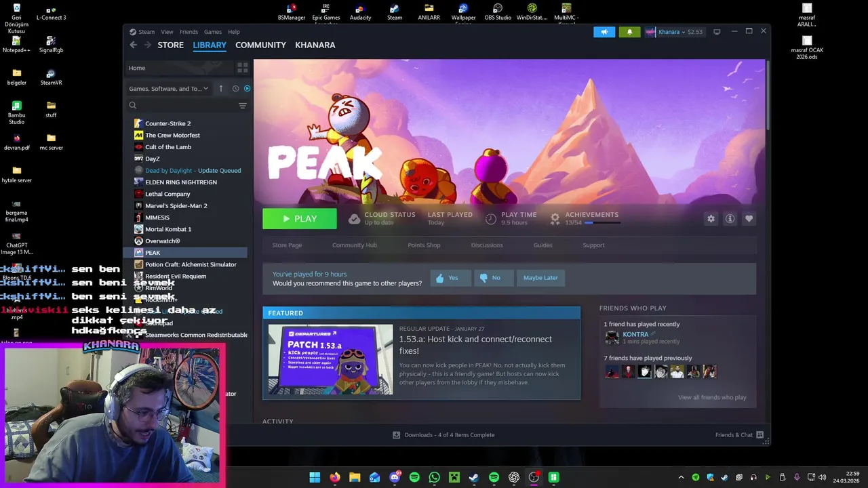Click the achievements progress bar

pos(601,223)
